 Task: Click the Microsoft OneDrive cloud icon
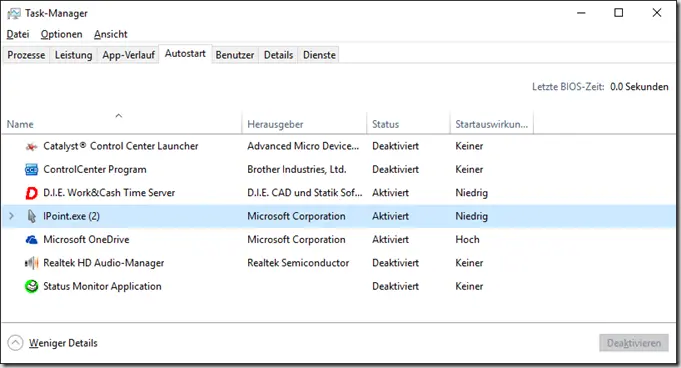click(31, 239)
